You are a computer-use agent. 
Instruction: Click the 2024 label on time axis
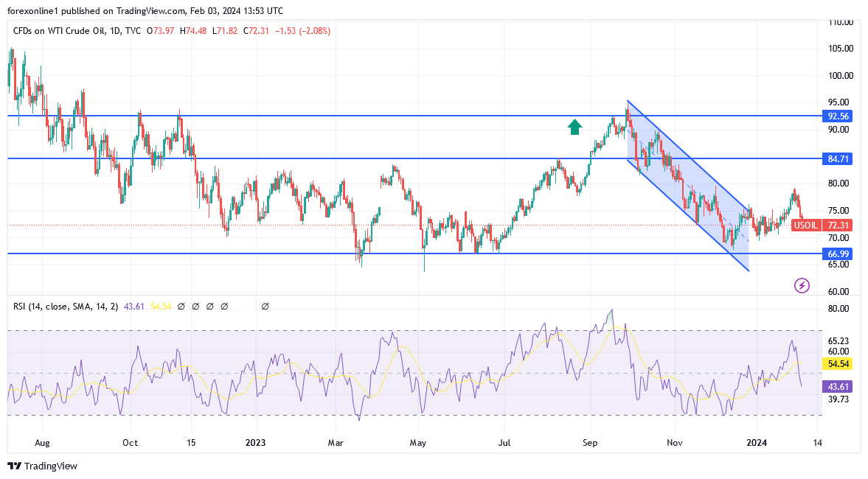[x=757, y=442]
